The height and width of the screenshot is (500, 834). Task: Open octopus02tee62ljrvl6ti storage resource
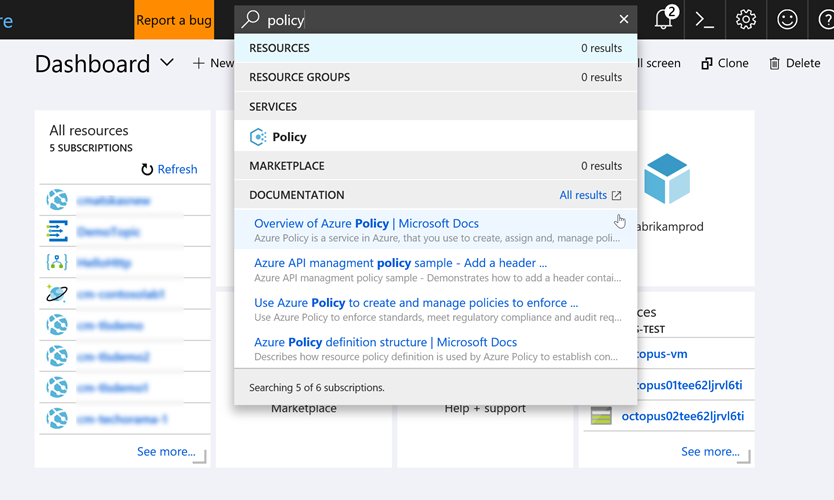(x=683, y=416)
